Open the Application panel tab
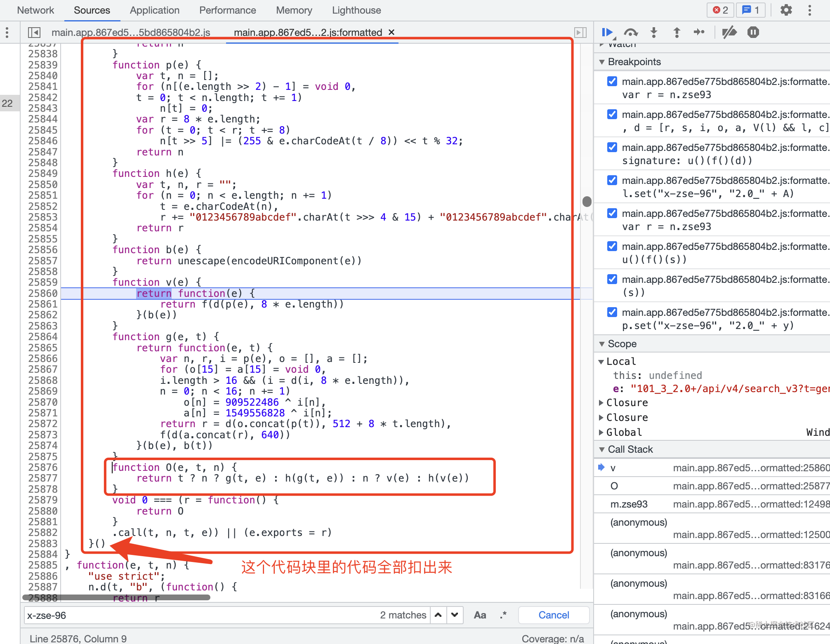Screen dimensions: 830x644 155,10
